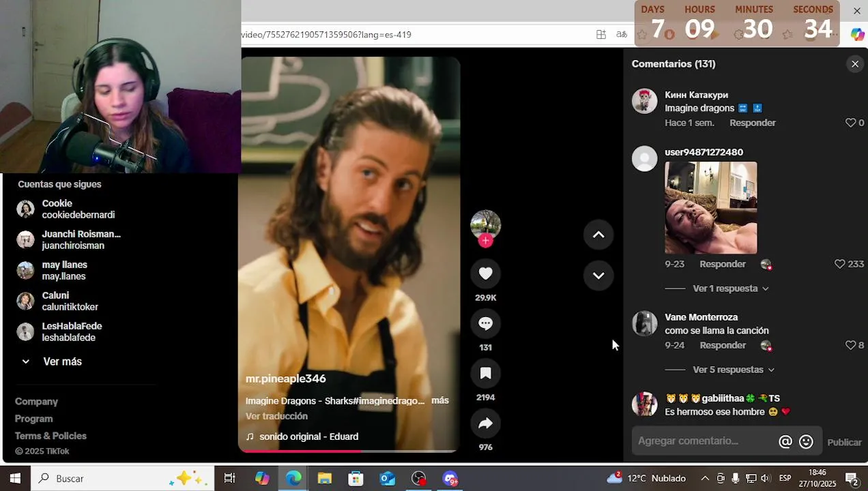Reply to Кинн Катакури's comment
The width and height of the screenshot is (868, 491).
[x=753, y=123]
